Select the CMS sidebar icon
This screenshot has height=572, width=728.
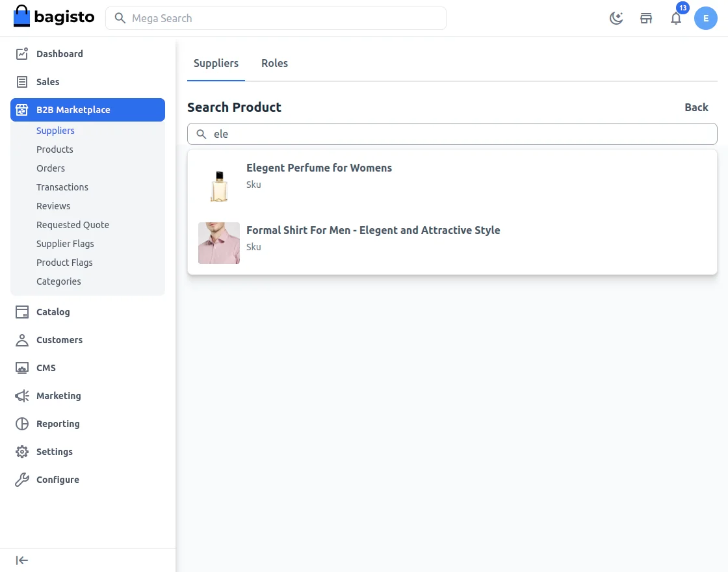[21, 368]
